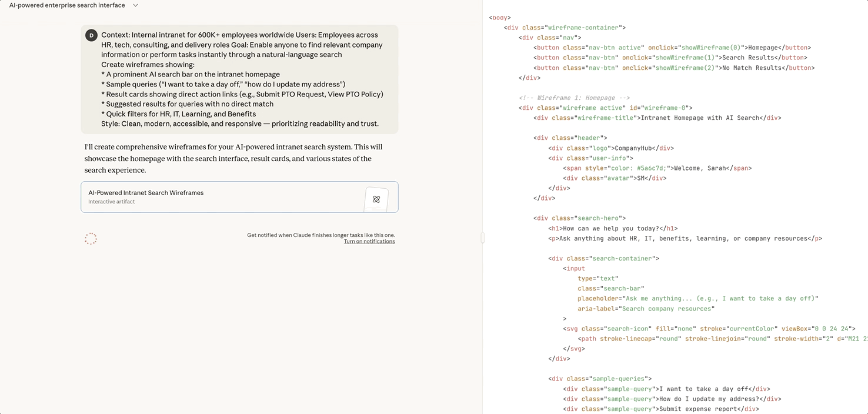Click the artifact icon on the card
Viewport: 868px width, 414px height.
click(x=376, y=199)
